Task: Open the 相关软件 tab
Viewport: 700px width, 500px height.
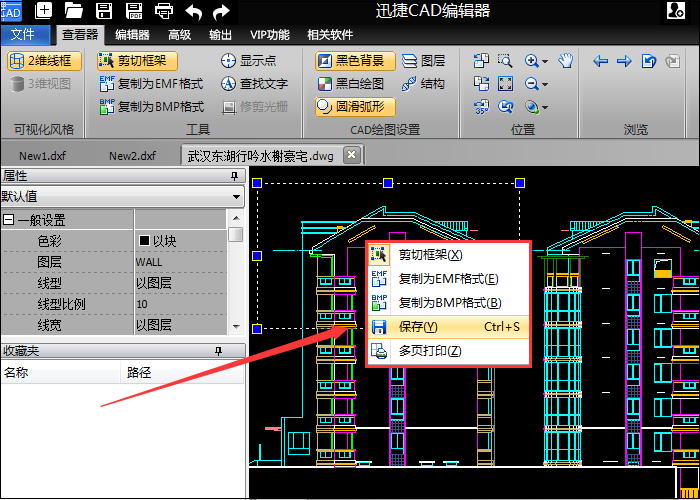Action: point(330,35)
